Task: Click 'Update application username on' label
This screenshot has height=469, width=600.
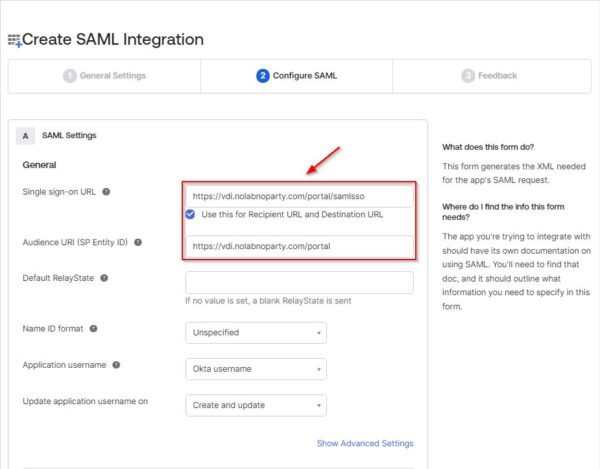Action: (x=85, y=401)
